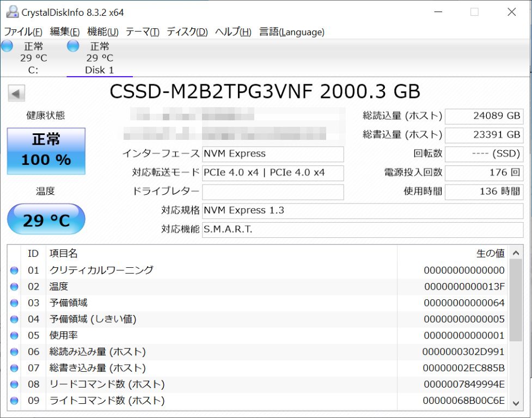Screen dimensions: 532x418
Task: Click the CrystalDiskInfo app icon in title bar
Action: tap(11, 12)
